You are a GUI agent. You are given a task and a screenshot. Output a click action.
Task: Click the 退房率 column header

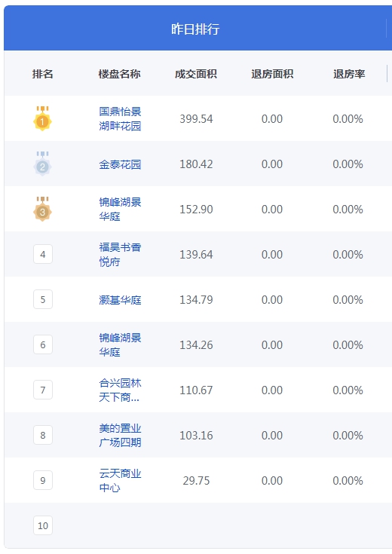[349, 74]
